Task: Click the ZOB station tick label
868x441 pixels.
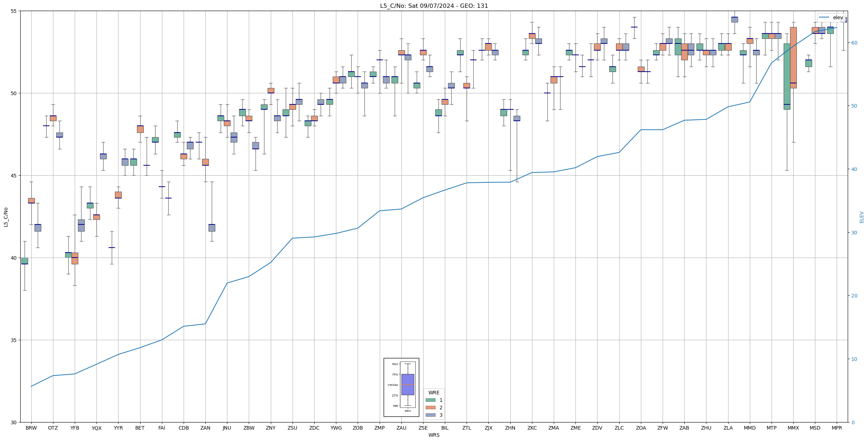Action: (358, 428)
